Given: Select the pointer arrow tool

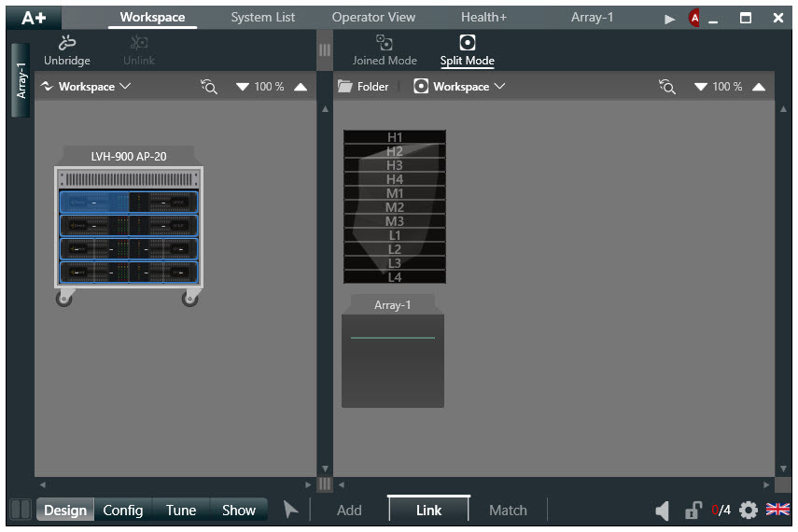Looking at the screenshot, I should tap(291, 510).
